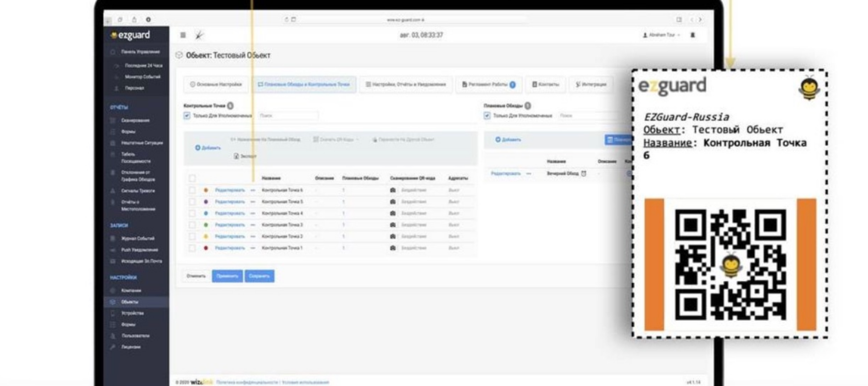Toggle Только Для Уполномоченных under Контрольные Точки
This screenshot has width=868, height=386.
(187, 116)
